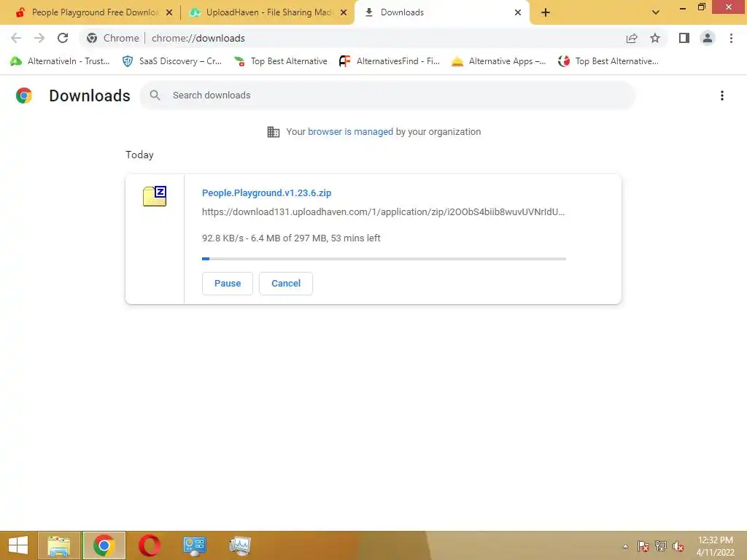747x560 pixels.
Task: Click in the Search downloads field
Action: click(388, 96)
